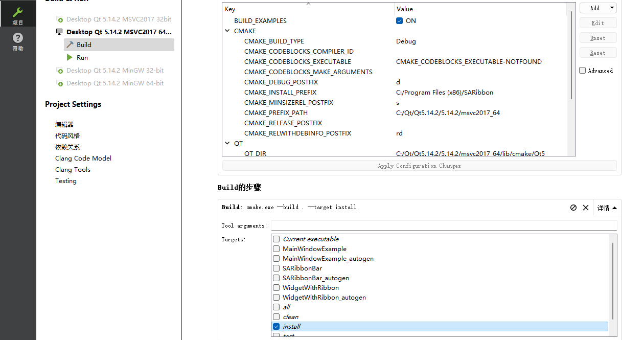Open Clang Code Model settings
Screen dimensions: 644x340
[83, 158]
